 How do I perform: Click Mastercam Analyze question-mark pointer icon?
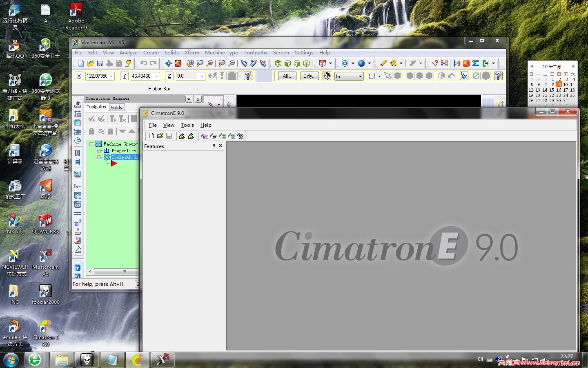435,63
